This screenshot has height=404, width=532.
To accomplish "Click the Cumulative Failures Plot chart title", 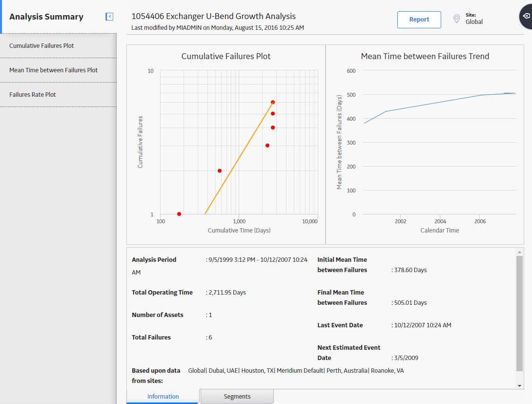I will click(226, 56).
